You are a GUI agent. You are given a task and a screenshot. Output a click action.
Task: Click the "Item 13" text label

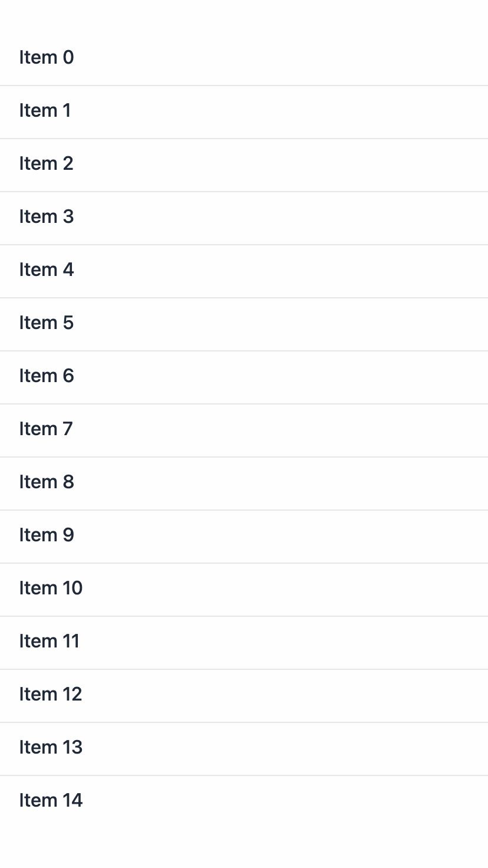point(51,747)
